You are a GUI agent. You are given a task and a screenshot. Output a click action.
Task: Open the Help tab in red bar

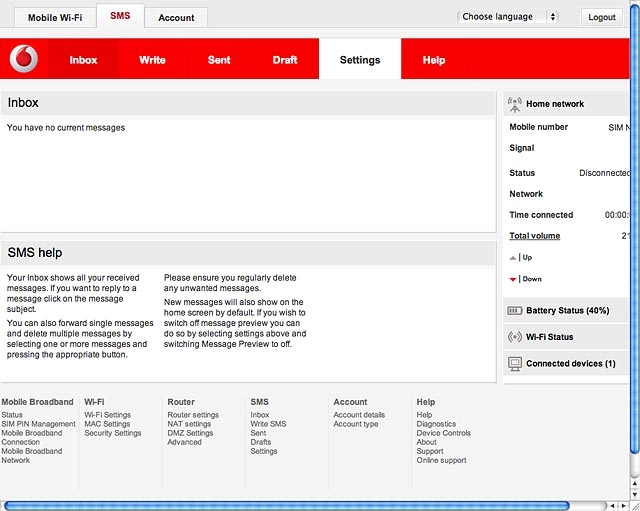[434, 60]
